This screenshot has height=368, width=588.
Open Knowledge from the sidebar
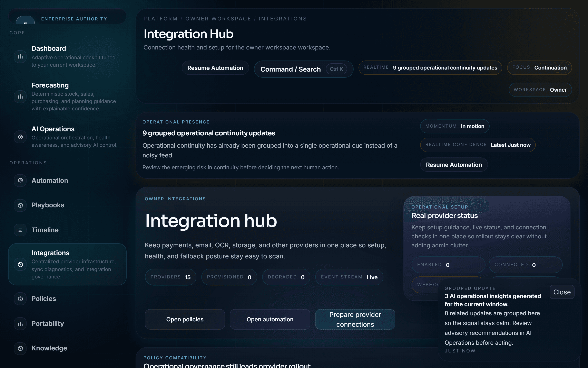click(67, 348)
